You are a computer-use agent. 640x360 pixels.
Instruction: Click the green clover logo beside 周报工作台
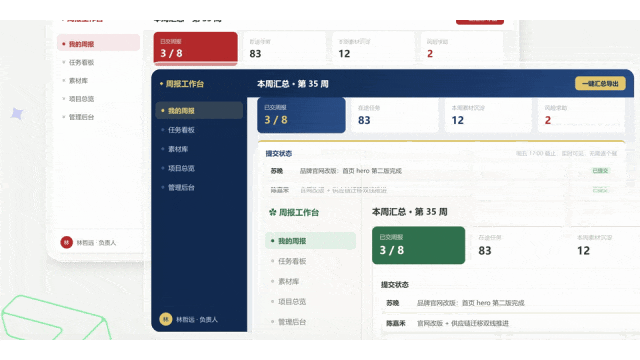pos(272,212)
